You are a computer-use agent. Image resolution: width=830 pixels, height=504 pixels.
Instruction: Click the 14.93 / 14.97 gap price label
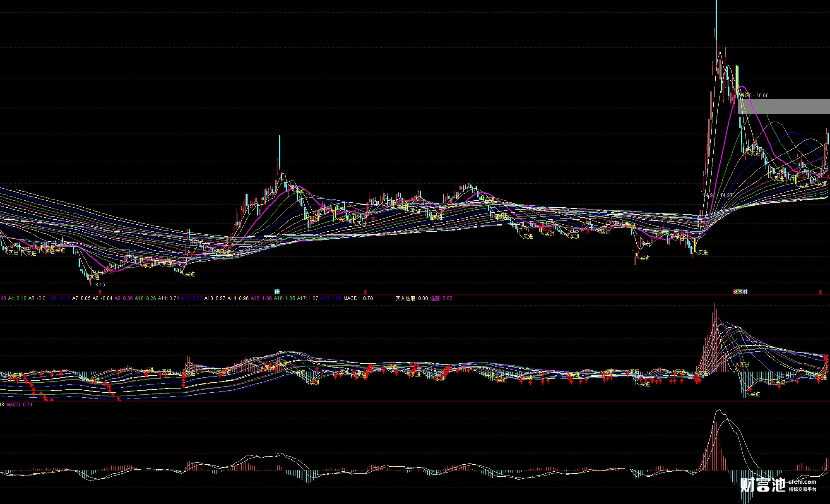pyautogui.click(x=718, y=195)
